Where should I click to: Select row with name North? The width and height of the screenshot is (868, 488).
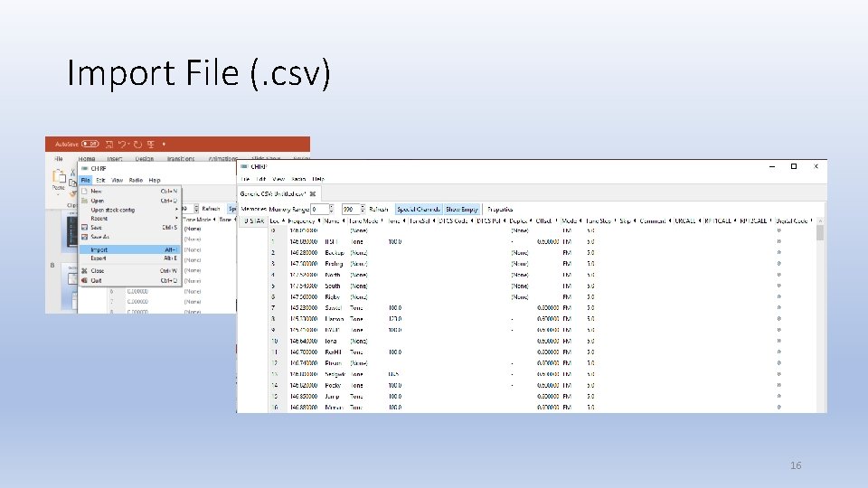pyautogui.click(x=542, y=275)
